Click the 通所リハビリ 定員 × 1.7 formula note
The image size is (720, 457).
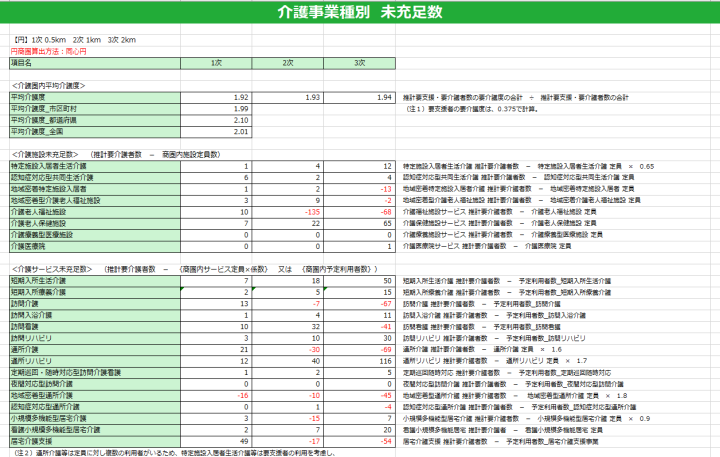coord(546,361)
